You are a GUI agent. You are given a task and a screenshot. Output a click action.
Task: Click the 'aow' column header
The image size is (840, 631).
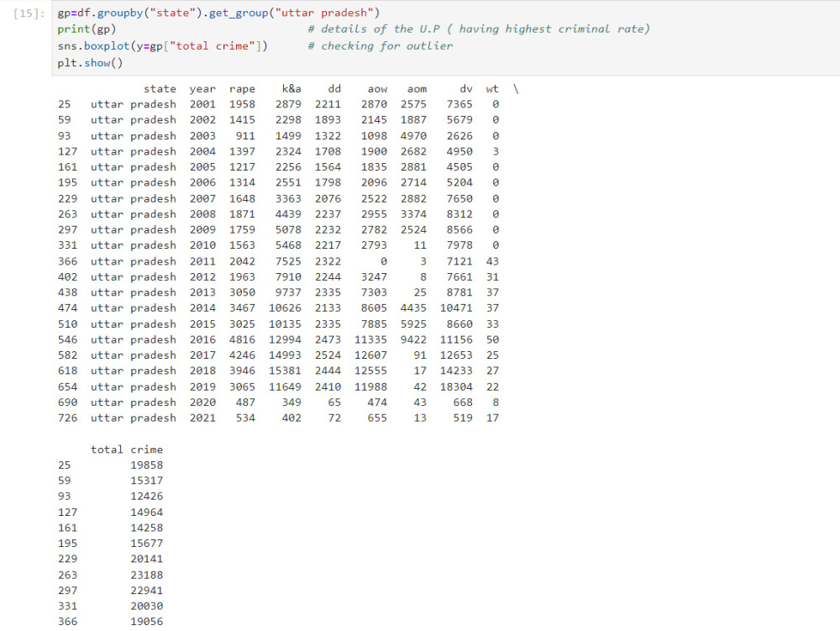click(377, 89)
